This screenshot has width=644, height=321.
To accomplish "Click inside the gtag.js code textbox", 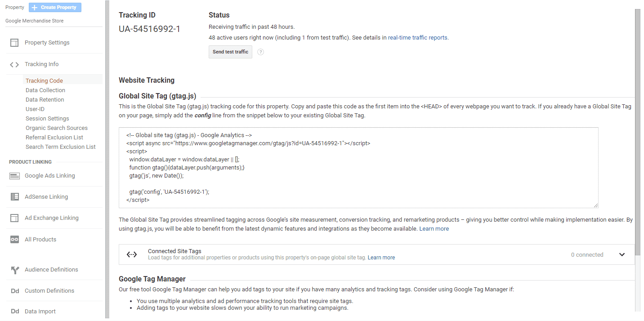I will 358,168.
